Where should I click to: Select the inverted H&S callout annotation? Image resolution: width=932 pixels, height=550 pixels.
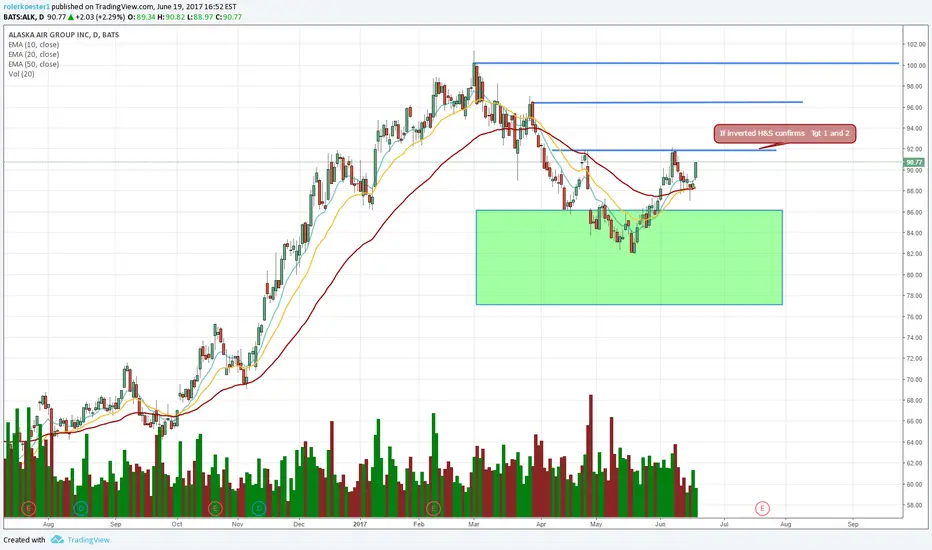click(x=785, y=133)
